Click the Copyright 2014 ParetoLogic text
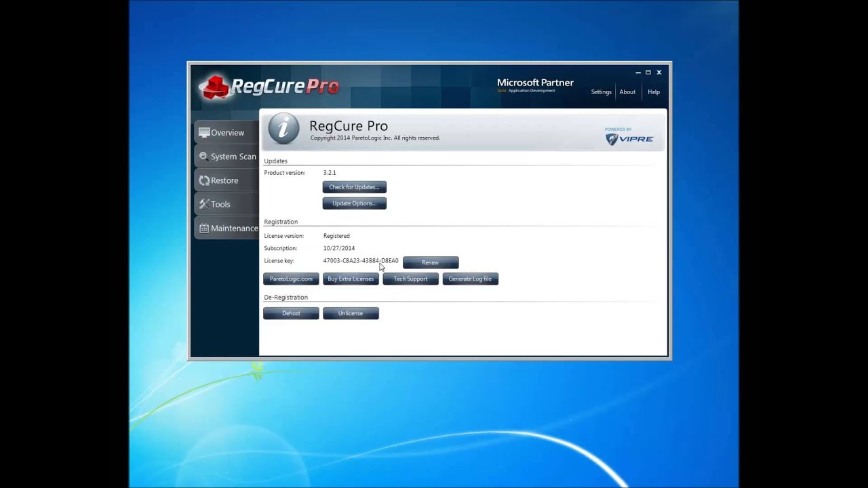This screenshot has height=488, width=868. tap(375, 138)
